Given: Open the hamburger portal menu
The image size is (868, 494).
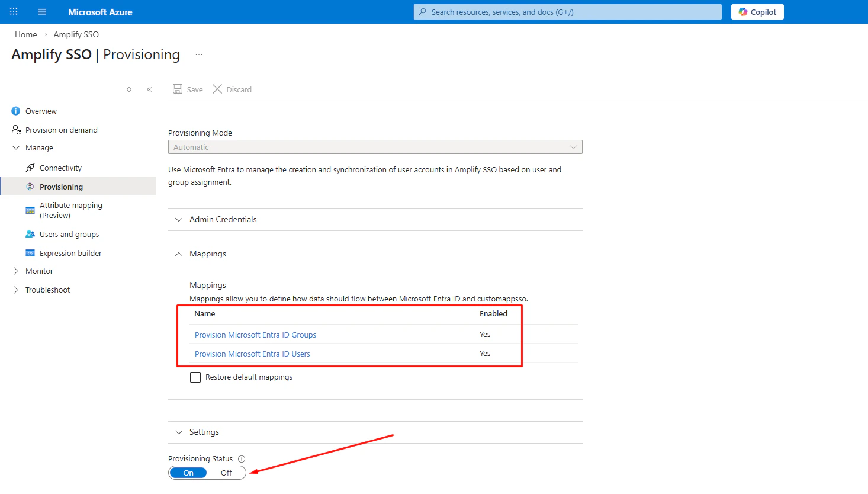Looking at the screenshot, I should tap(42, 12).
